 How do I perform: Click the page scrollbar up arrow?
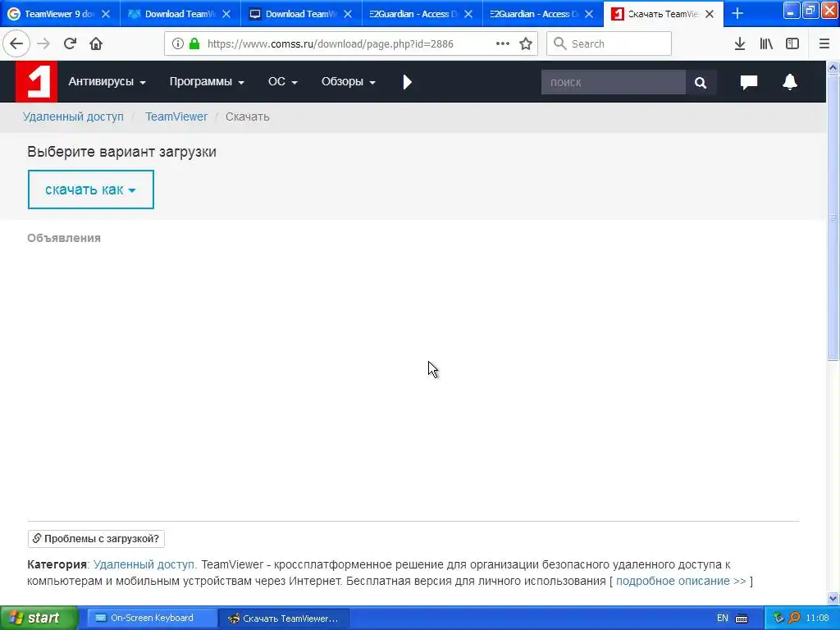tap(833, 67)
